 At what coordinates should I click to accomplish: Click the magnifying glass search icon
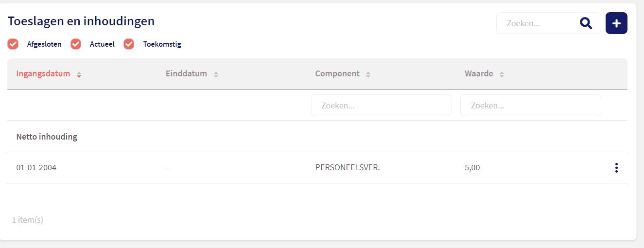coord(586,23)
